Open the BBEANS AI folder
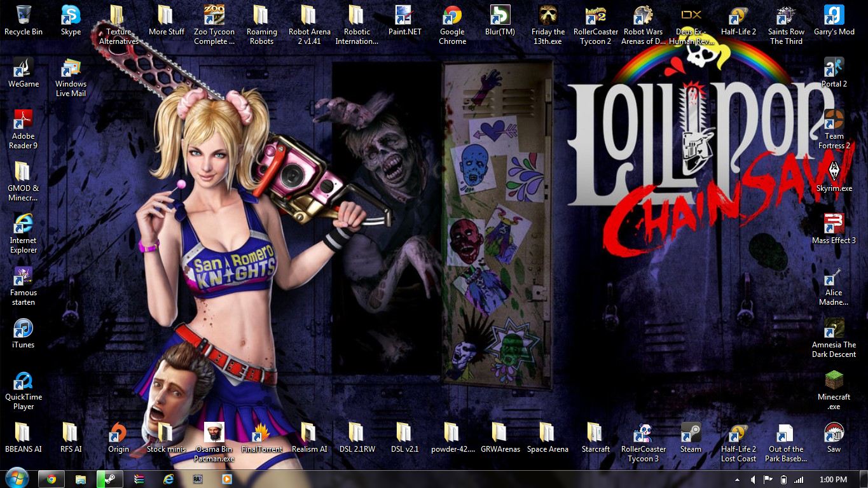 click(24, 437)
